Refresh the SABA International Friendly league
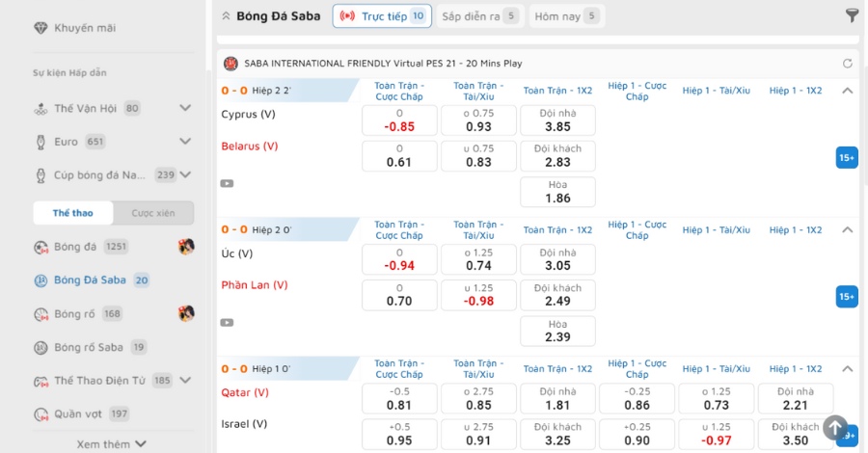The height and width of the screenshot is (453, 868). (847, 64)
